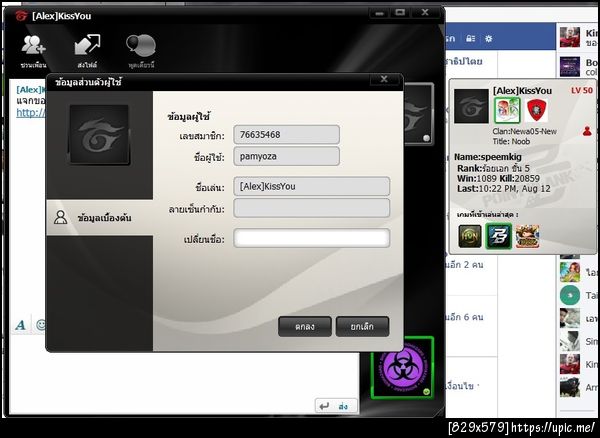Click the nickname field [Alex]KissYou
This screenshot has width=600, height=438.
point(311,186)
